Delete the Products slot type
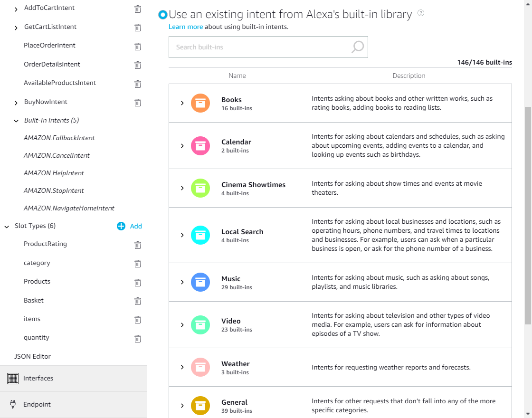The width and height of the screenshot is (532, 418). (137, 282)
